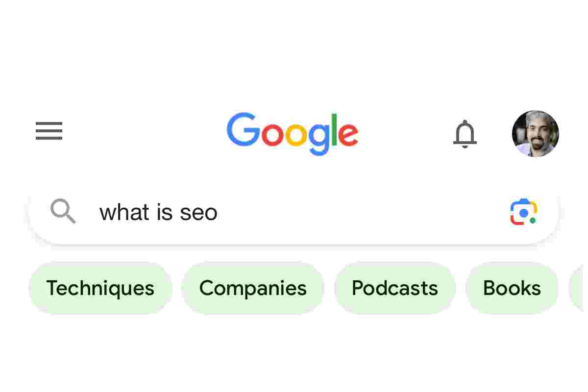Place cursor after the word "seo"
Viewport: 588px width, 392px height.
tap(219, 212)
